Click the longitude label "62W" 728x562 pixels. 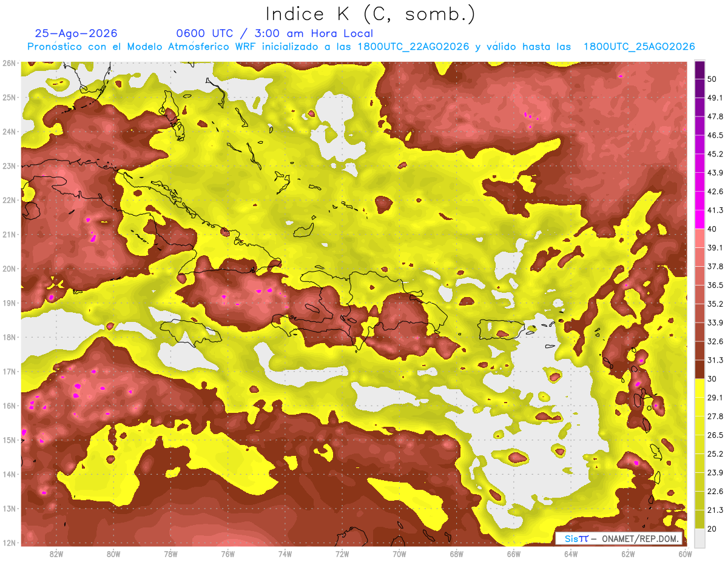click(x=628, y=554)
